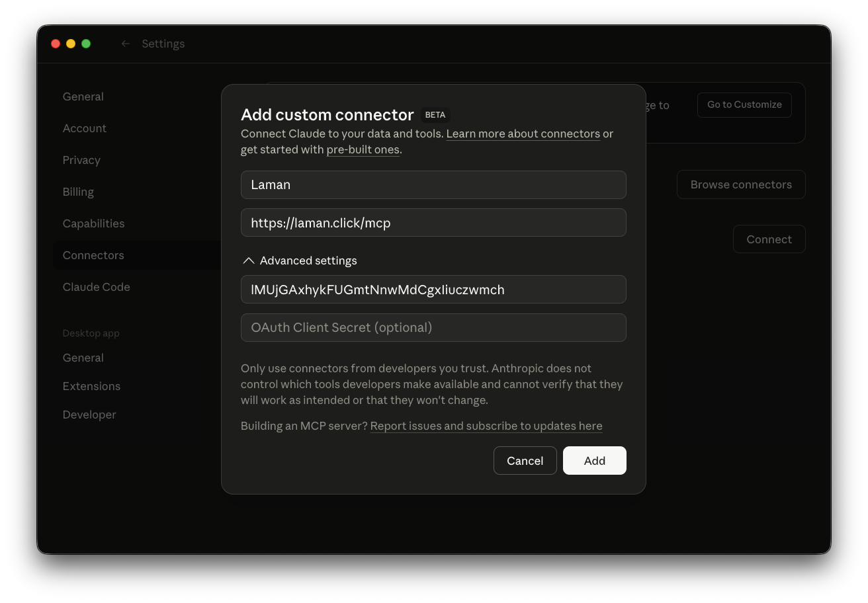Click the OAuth Client ID field

point(433,290)
